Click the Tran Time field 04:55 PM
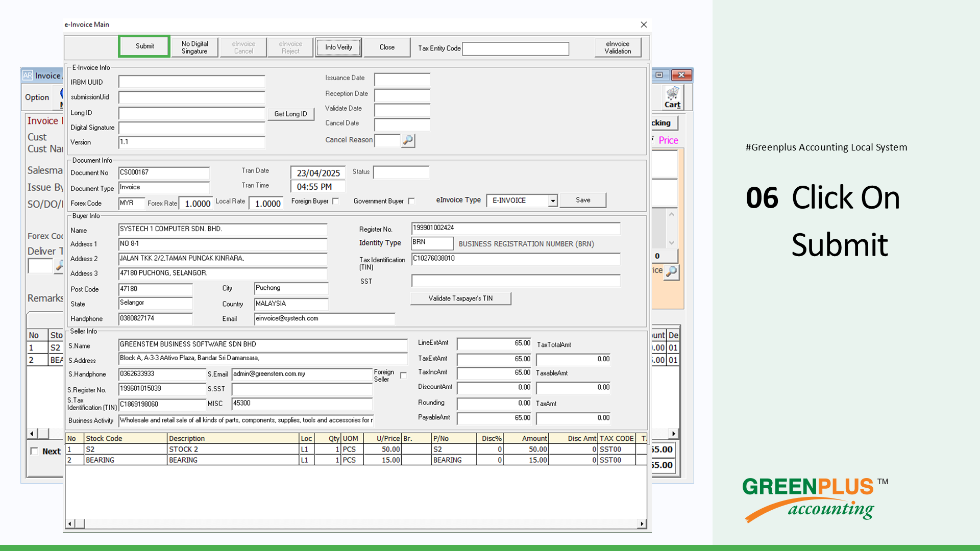 [317, 187]
